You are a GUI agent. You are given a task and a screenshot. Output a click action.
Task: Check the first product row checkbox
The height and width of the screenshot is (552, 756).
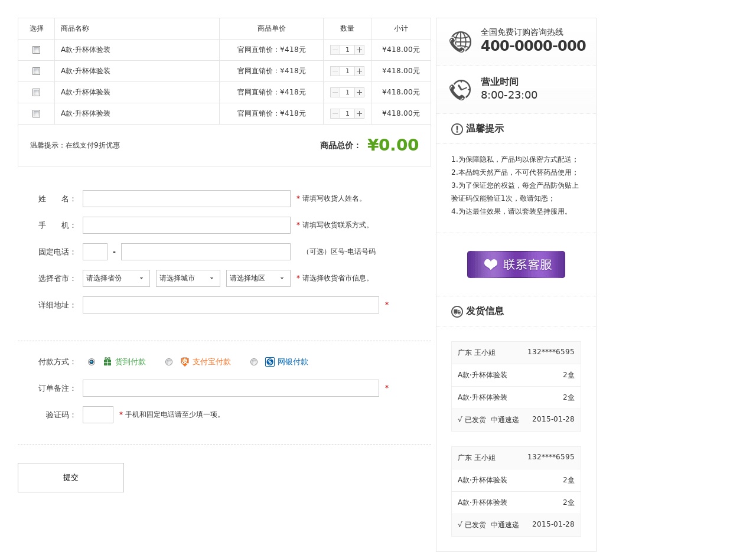(x=37, y=50)
